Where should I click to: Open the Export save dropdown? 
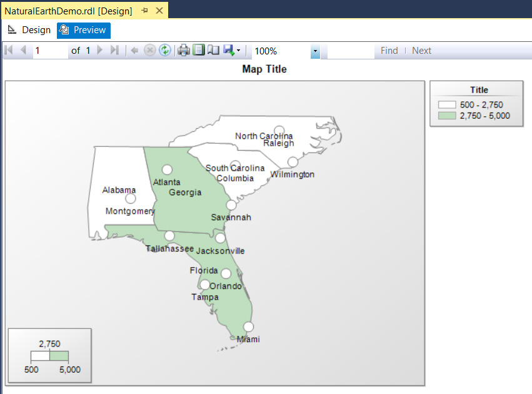(232, 51)
